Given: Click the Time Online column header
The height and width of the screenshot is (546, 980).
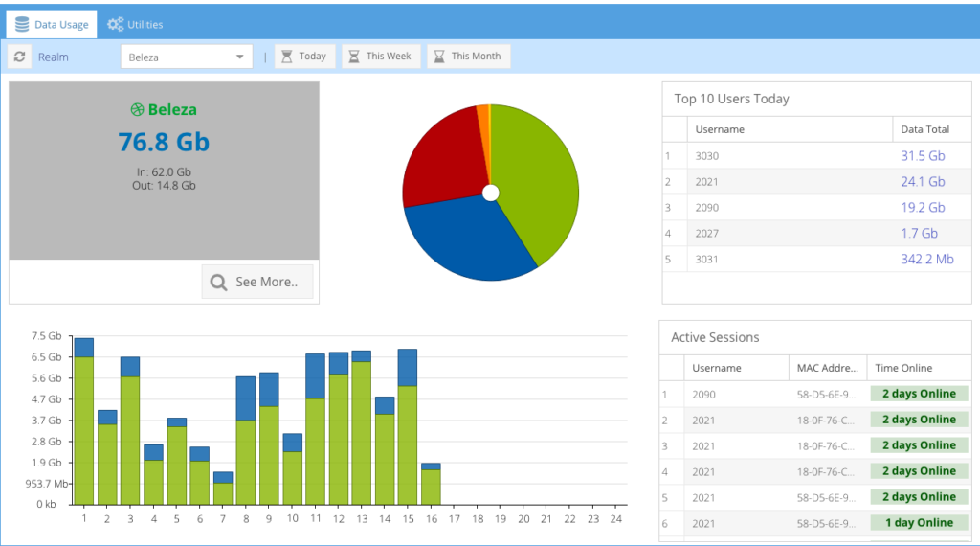Looking at the screenshot, I should click(x=903, y=368).
